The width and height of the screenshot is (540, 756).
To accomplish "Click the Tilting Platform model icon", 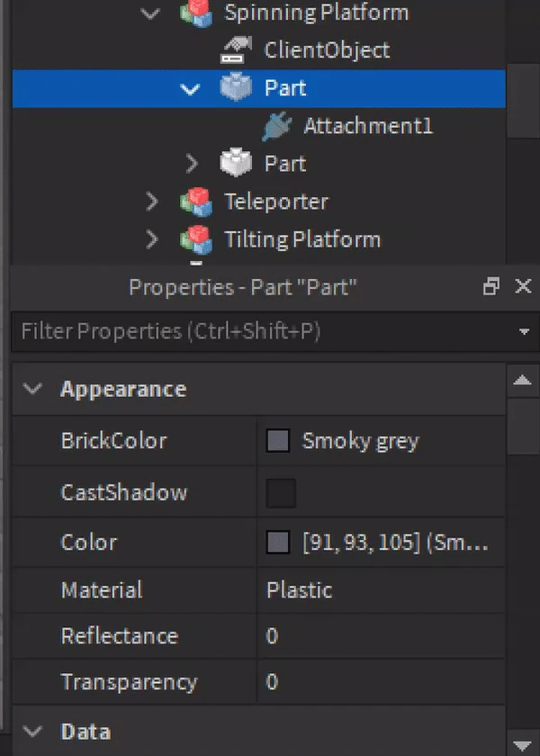I will click(194, 239).
